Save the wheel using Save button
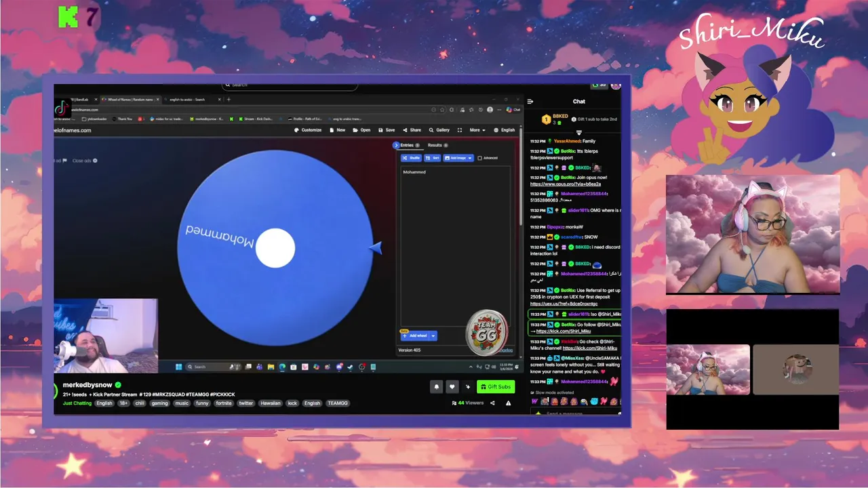The image size is (868, 488). pyautogui.click(x=387, y=130)
